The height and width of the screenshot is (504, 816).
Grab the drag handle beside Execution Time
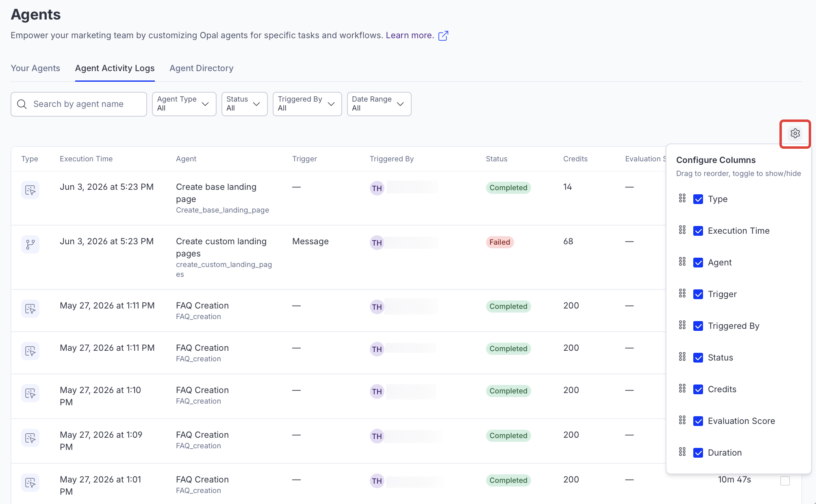click(x=682, y=230)
